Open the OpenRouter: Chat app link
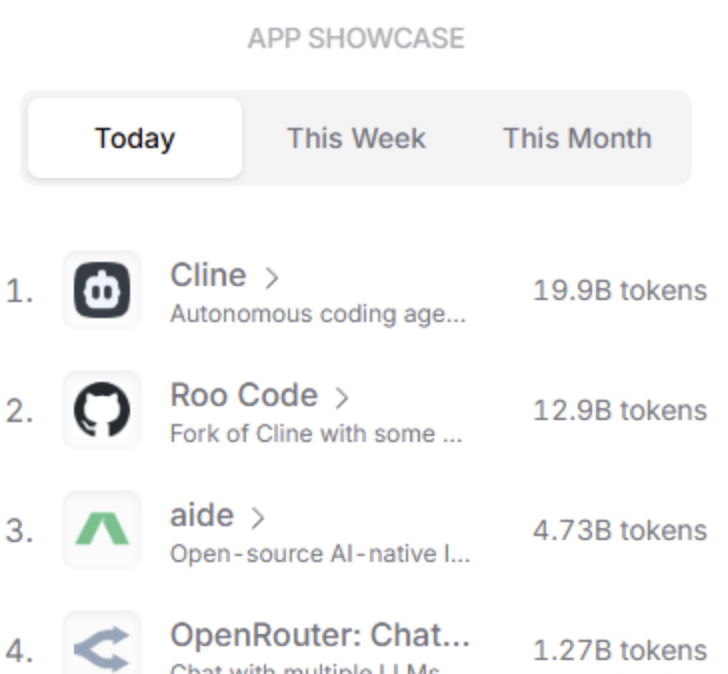The height and width of the screenshot is (674, 728). (x=320, y=635)
